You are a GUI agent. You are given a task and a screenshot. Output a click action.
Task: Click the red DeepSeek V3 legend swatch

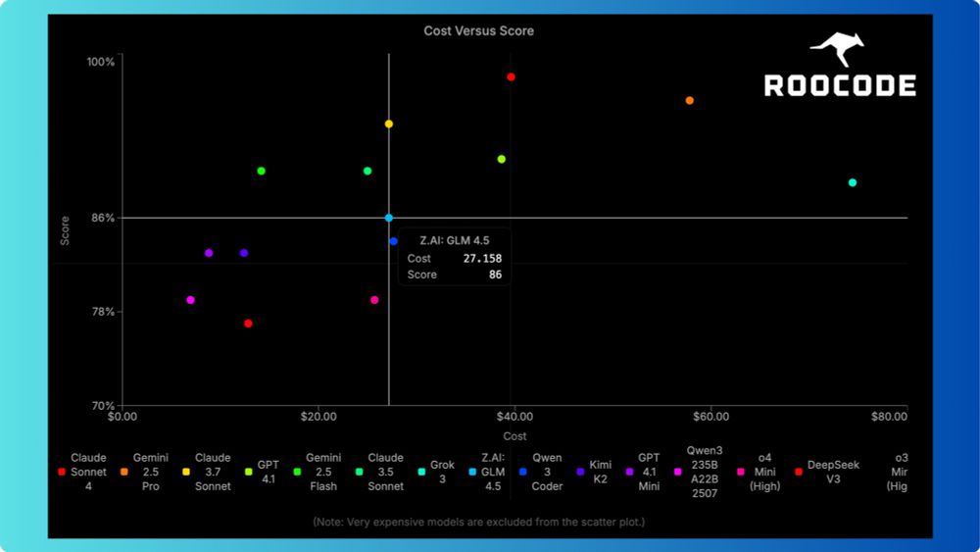coord(798,472)
